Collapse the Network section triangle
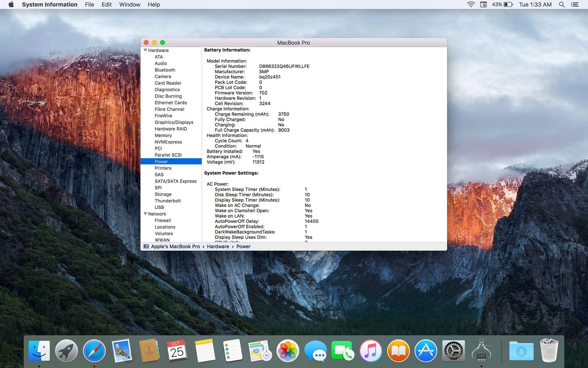This screenshot has height=368, width=588. 145,214
